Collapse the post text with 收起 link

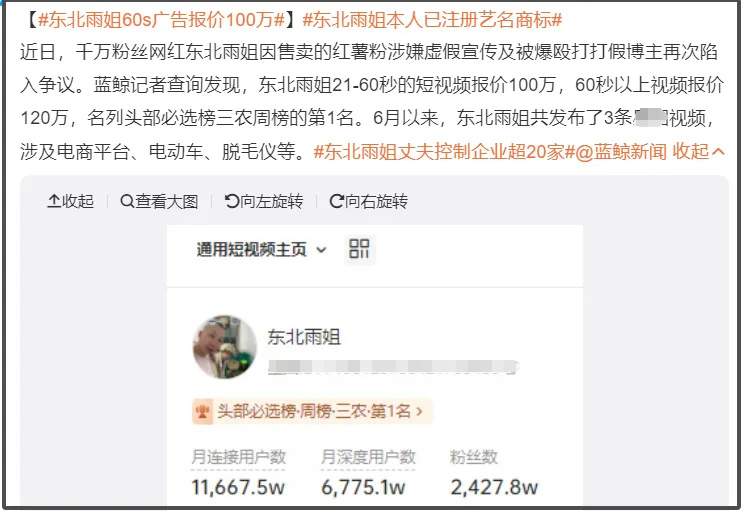pos(698,152)
